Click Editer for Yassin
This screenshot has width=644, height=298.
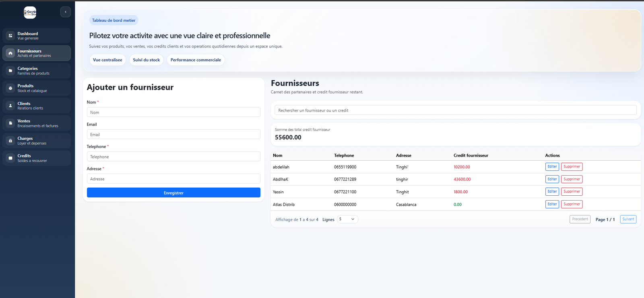point(552,192)
